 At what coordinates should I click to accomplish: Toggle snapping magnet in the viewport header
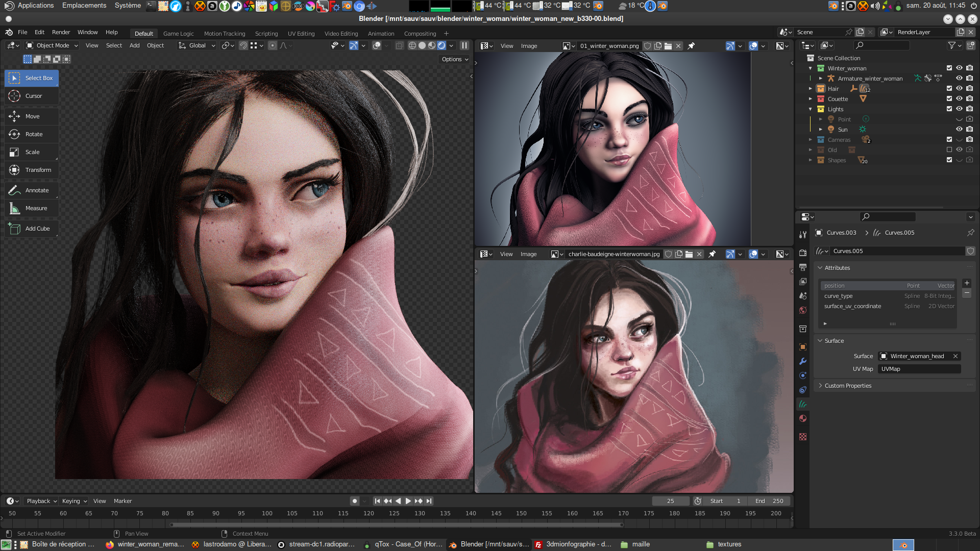[x=243, y=45]
